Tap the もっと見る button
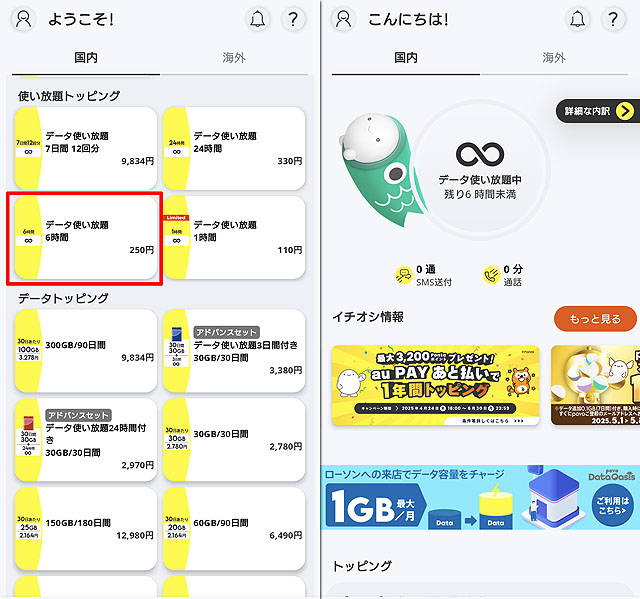640x599 pixels. coord(595,319)
